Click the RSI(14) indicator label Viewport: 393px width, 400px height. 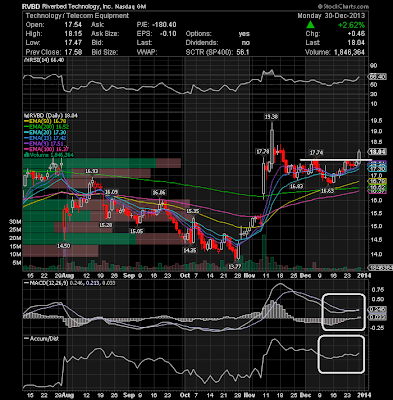[43, 60]
